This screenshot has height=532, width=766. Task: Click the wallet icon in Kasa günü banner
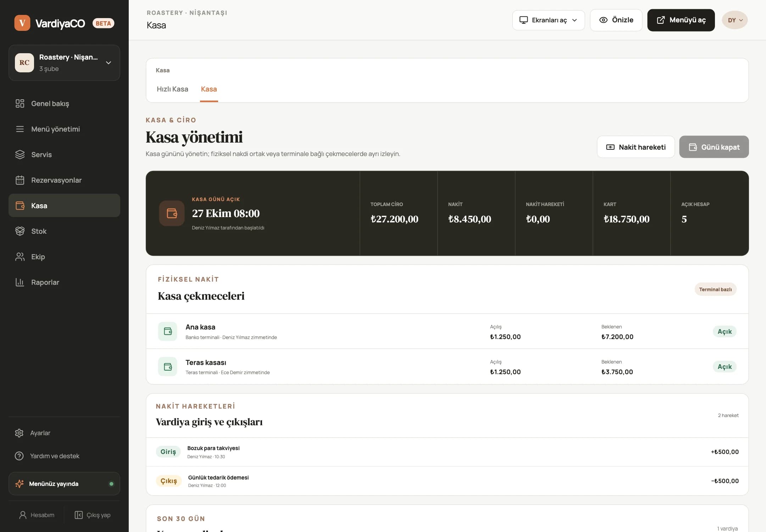[x=172, y=213]
